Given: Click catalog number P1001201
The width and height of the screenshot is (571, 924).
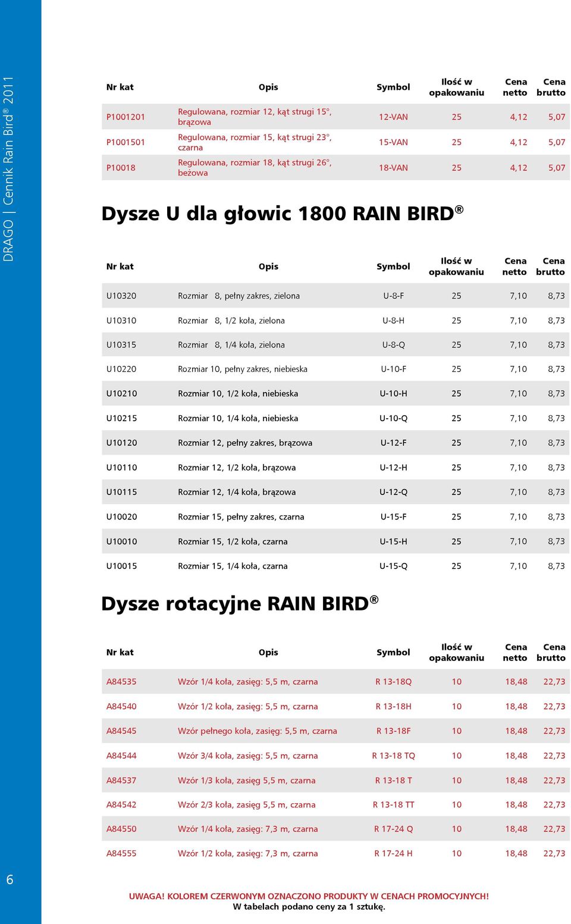Looking at the screenshot, I should pyautogui.click(x=126, y=117).
